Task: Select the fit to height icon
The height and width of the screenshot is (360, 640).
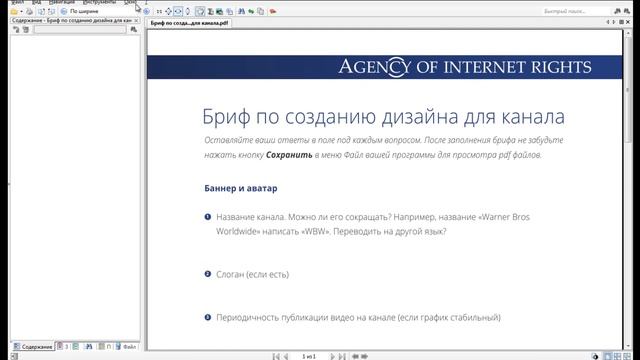Action: [x=188, y=11]
